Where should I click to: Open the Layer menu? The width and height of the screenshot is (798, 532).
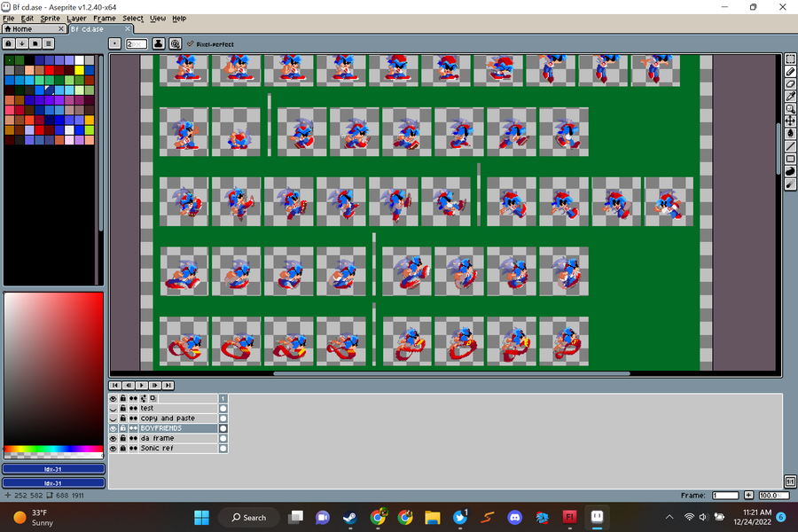pos(76,19)
